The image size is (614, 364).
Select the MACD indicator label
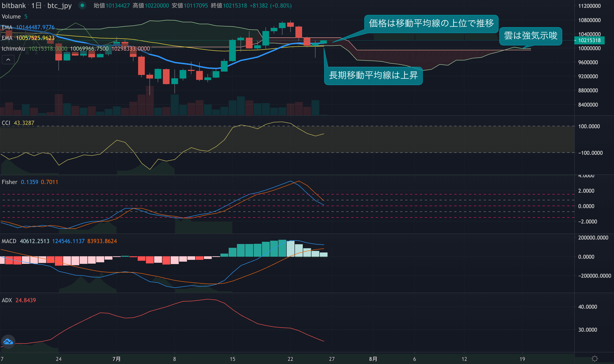[9, 241]
